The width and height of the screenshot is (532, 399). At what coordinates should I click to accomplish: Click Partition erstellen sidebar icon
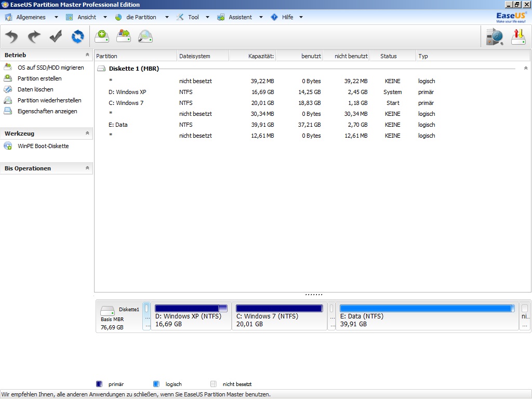[8, 78]
